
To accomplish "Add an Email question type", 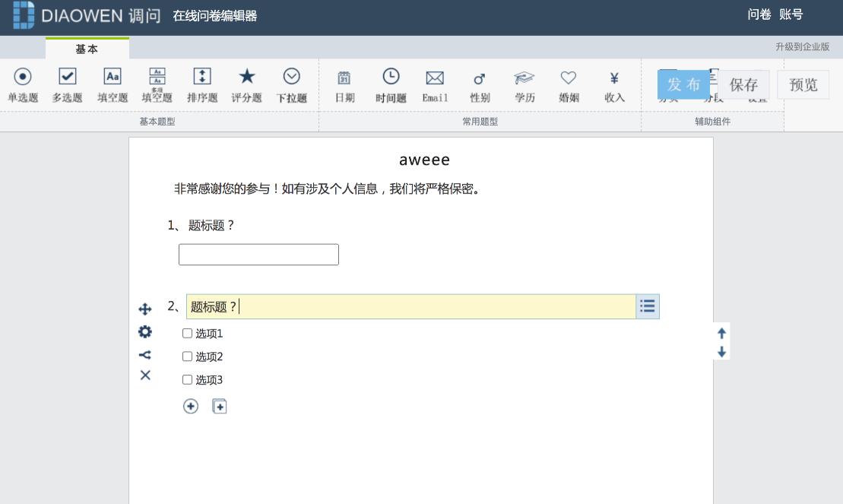I will [x=435, y=84].
